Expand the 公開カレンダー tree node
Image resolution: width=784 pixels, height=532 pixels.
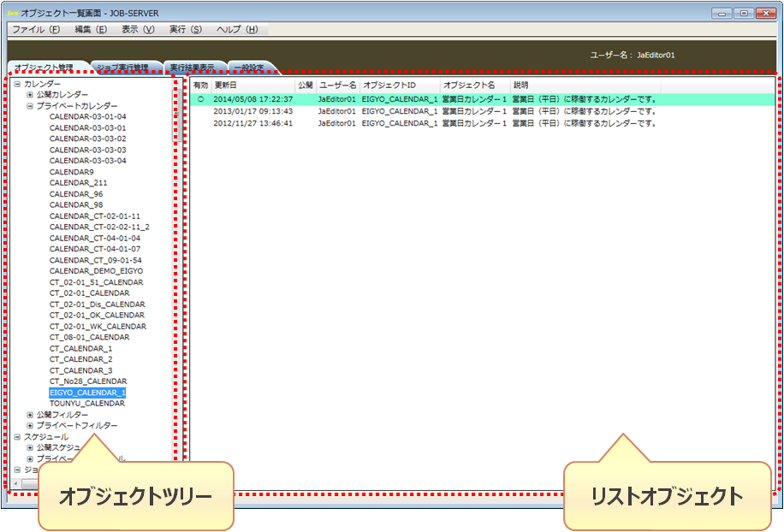[30, 95]
